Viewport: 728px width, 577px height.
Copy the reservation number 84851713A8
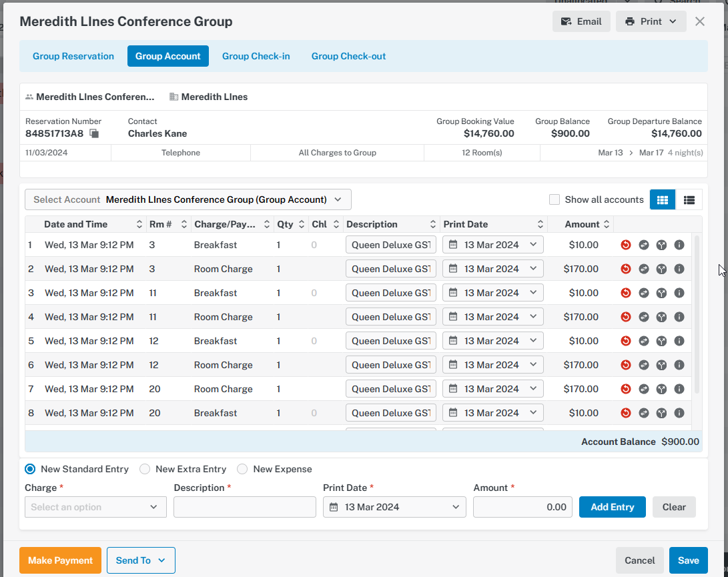(x=94, y=133)
